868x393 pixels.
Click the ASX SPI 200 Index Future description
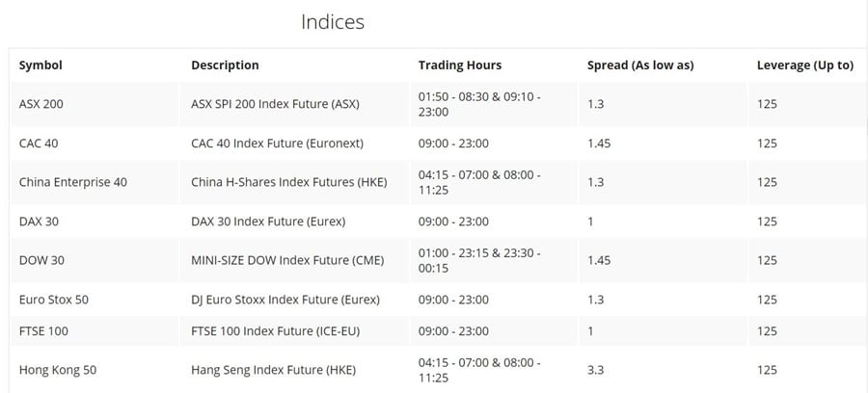pyautogui.click(x=274, y=104)
